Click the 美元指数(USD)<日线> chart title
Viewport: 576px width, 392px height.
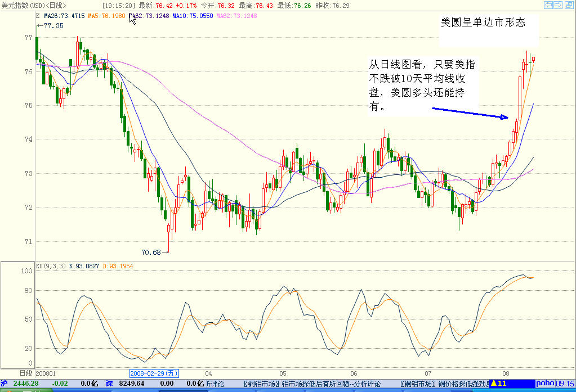34,6
